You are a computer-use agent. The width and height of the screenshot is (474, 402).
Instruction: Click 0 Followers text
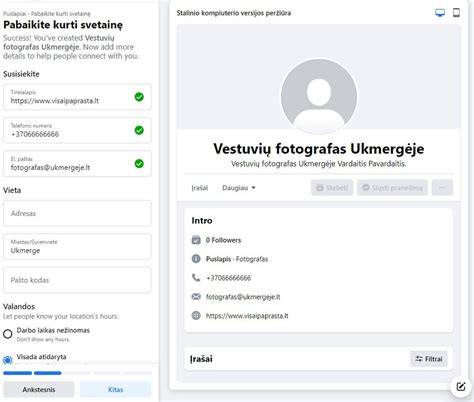pyautogui.click(x=223, y=240)
